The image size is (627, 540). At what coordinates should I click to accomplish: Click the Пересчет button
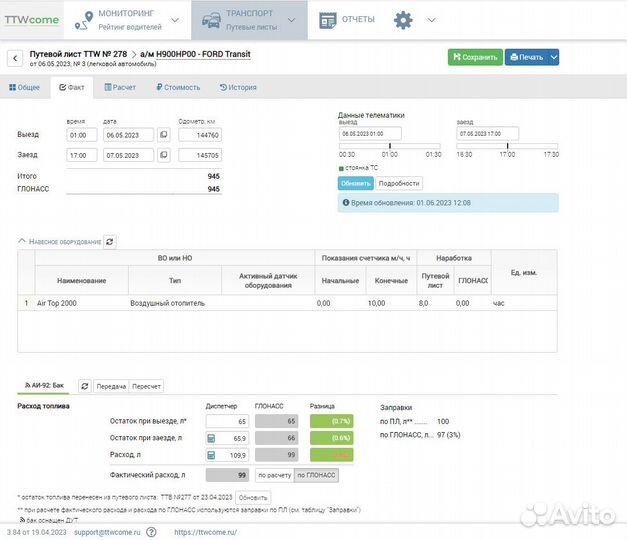tap(146, 386)
